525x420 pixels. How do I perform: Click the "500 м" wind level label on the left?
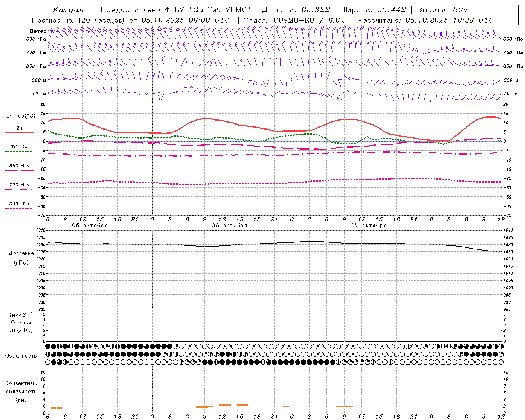click(39, 80)
